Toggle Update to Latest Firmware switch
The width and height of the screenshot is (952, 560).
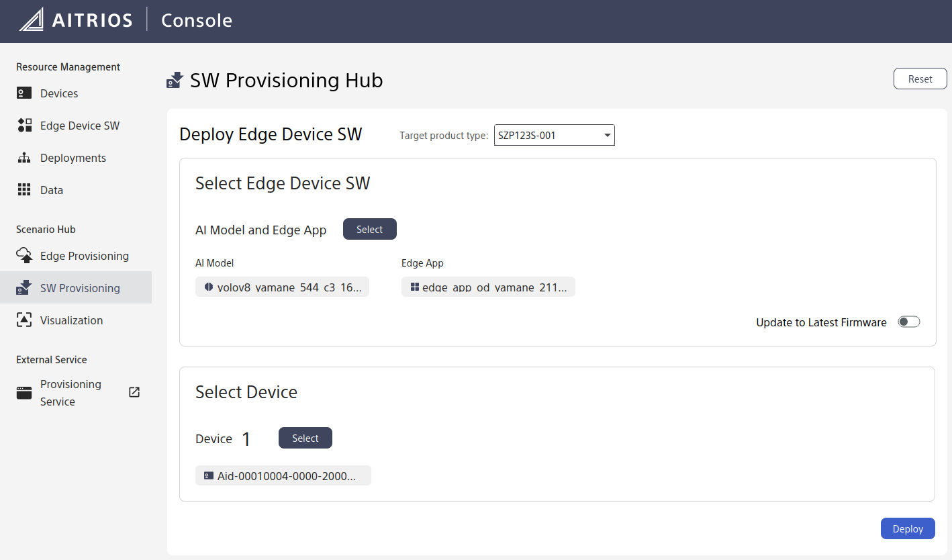coord(909,322)
